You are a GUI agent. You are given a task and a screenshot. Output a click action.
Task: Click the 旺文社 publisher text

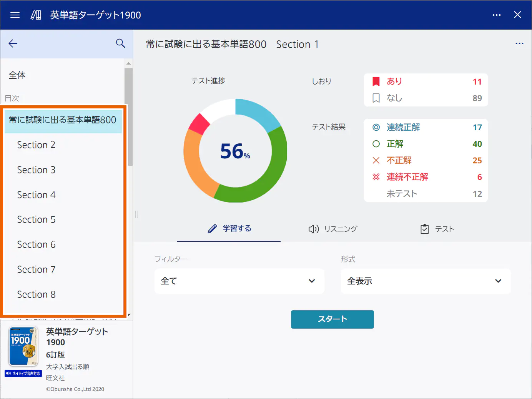click(55, 378)
